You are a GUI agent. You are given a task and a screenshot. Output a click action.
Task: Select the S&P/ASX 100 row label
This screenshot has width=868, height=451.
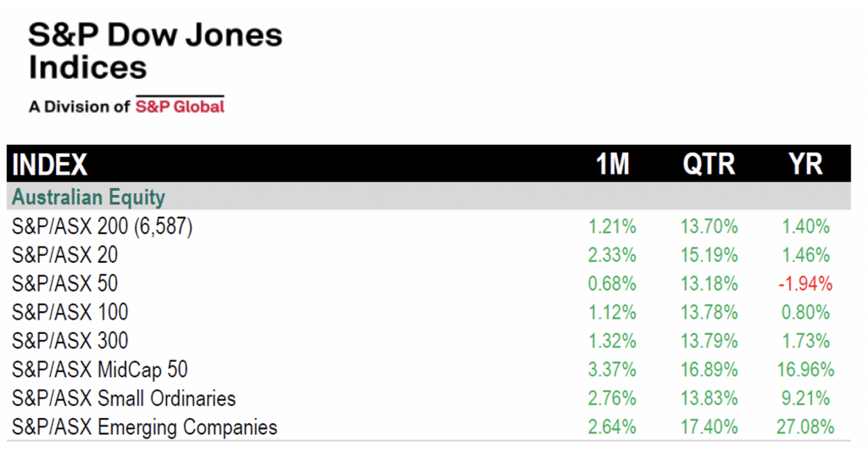click(70, 313)
